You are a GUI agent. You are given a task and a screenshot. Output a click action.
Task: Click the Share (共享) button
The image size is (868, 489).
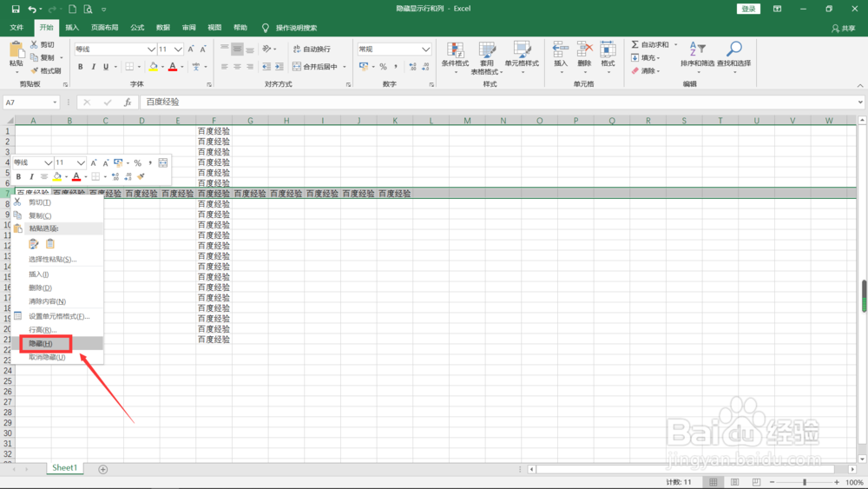coord(843,29)
